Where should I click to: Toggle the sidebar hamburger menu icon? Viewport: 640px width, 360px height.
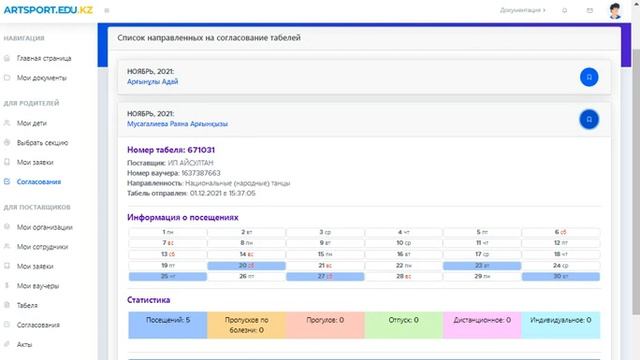[107, 10]
